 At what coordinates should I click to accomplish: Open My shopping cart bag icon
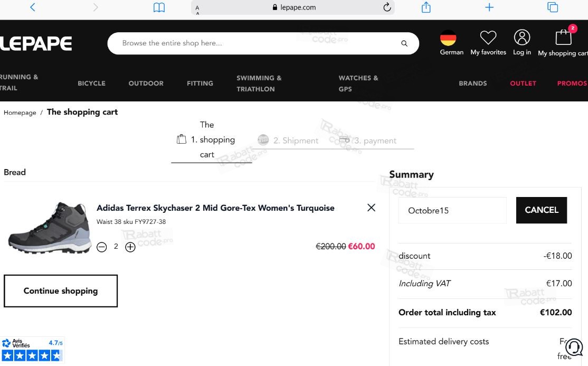563,37
